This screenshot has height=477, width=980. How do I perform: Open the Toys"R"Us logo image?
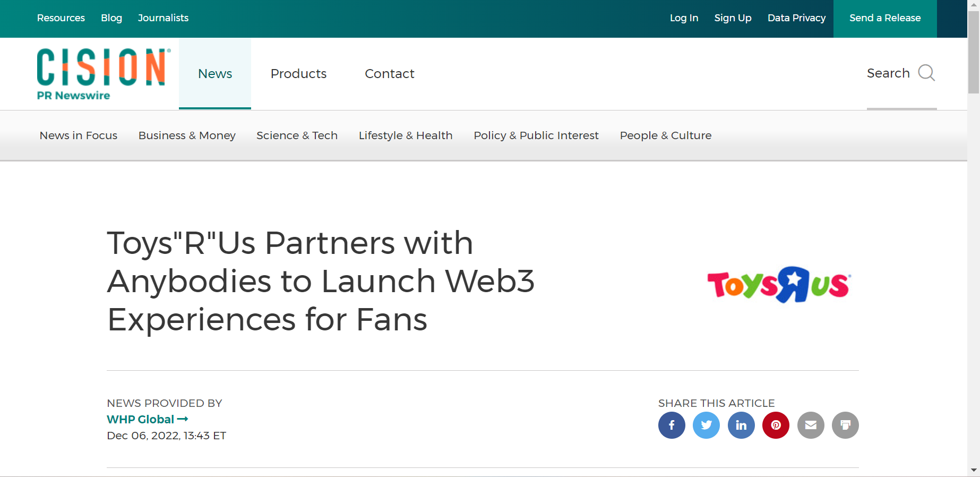(779, 285)
